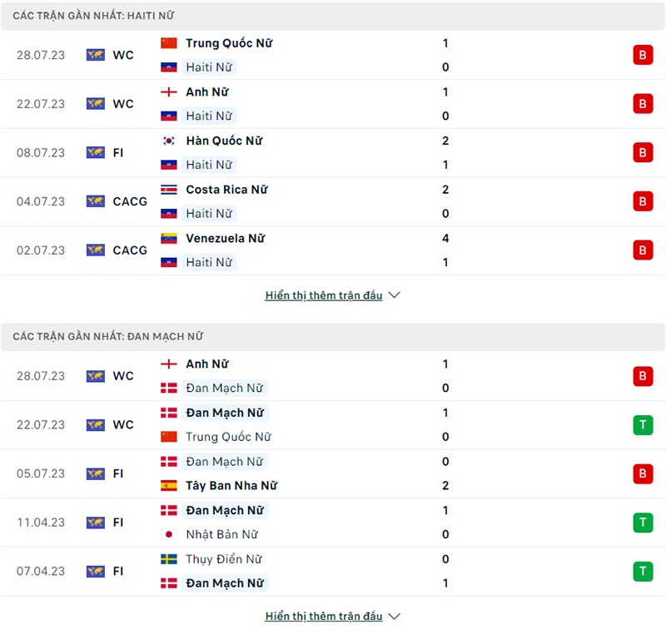
Task: Click Venezuela flag icon
Action: coord(169,238)
